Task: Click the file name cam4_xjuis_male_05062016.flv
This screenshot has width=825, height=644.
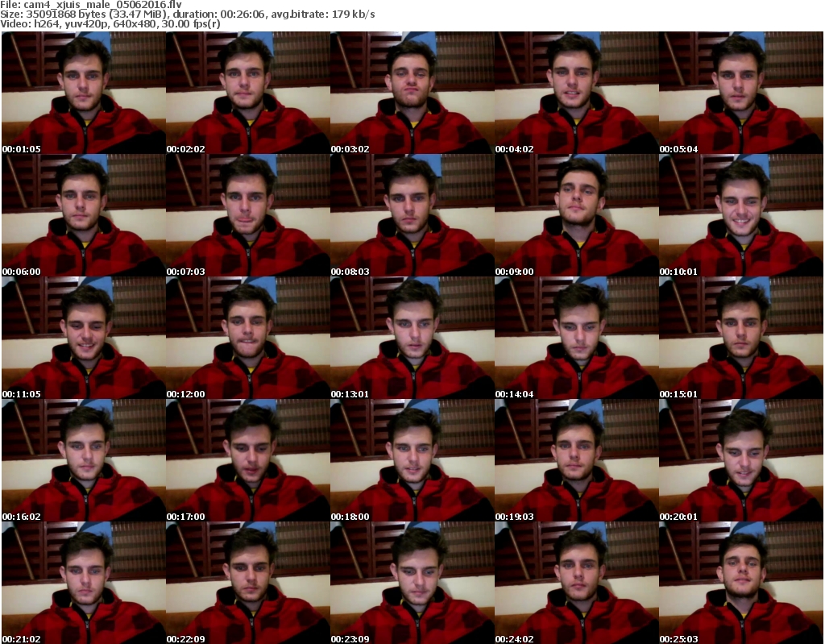Action: (x=102, y=5)
